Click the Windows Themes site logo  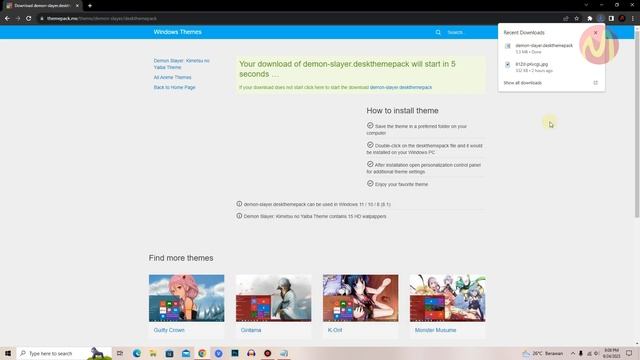(178, 32)
